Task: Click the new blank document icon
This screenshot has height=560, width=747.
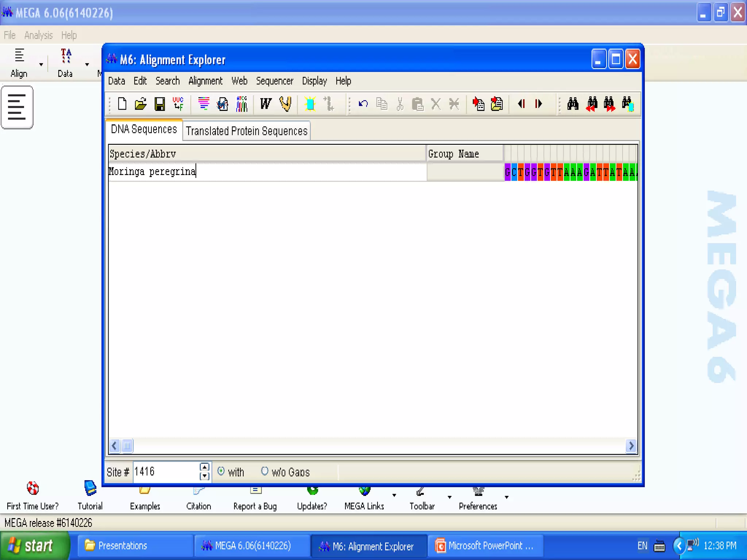Action: click(122, 104)
